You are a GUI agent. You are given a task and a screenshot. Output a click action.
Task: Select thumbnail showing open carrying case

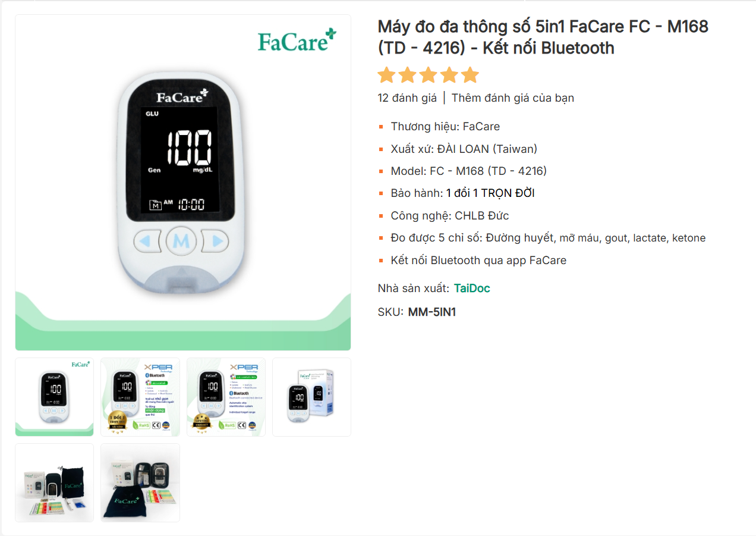coord(140,482)
